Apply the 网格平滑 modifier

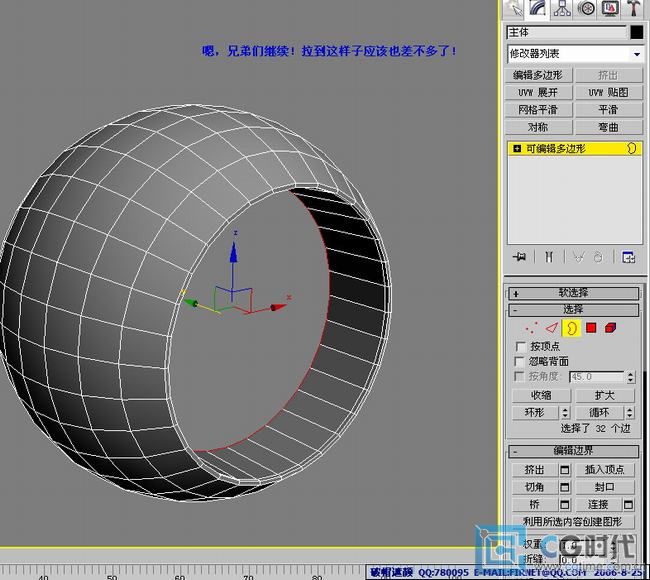tap(538, 110)
